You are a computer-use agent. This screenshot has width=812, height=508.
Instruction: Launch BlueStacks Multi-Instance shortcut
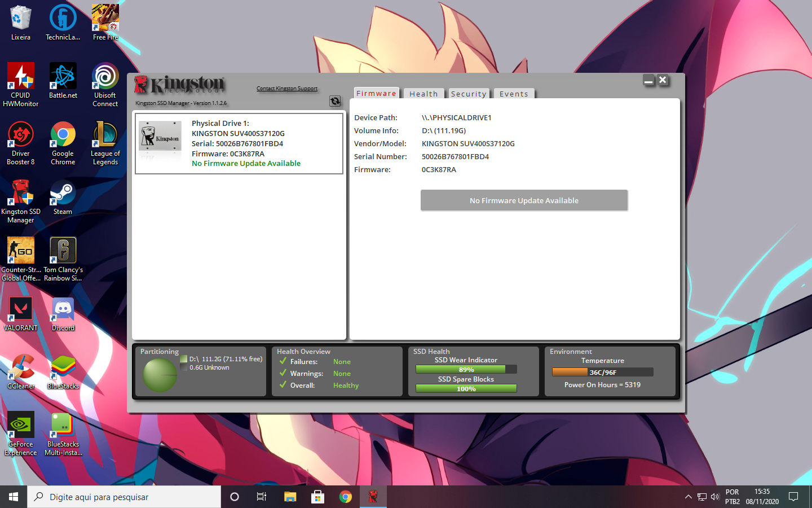pos(63,433)
